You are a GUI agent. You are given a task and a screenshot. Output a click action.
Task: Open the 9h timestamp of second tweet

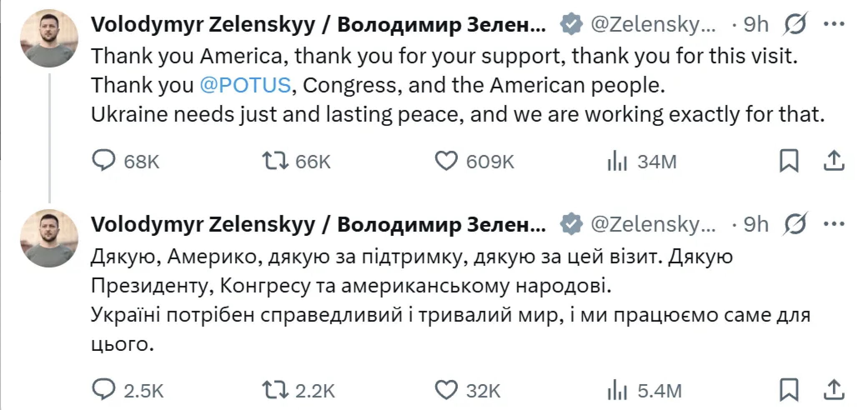[x=756, y=224]
